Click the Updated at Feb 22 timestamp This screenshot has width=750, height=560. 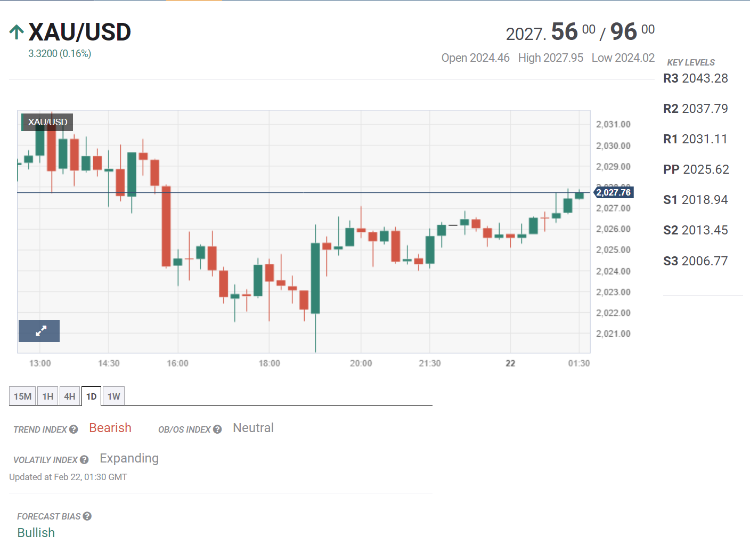point(68,477)
